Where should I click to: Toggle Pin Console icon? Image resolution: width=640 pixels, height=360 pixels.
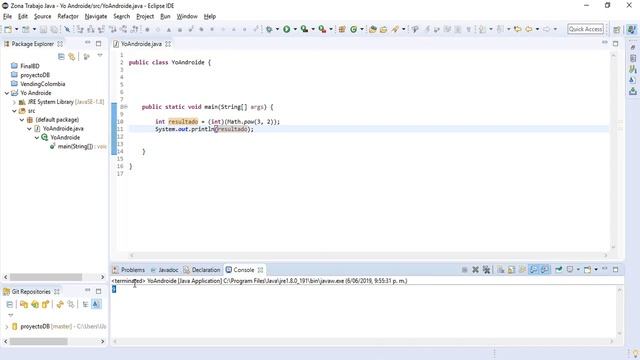(x=559, y=270)
